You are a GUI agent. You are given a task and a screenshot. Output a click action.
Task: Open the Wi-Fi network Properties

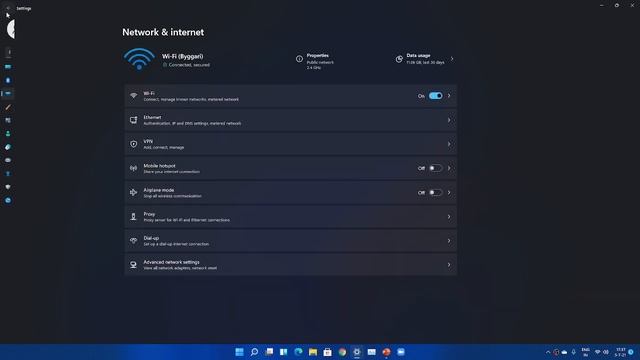pos(315,61)
